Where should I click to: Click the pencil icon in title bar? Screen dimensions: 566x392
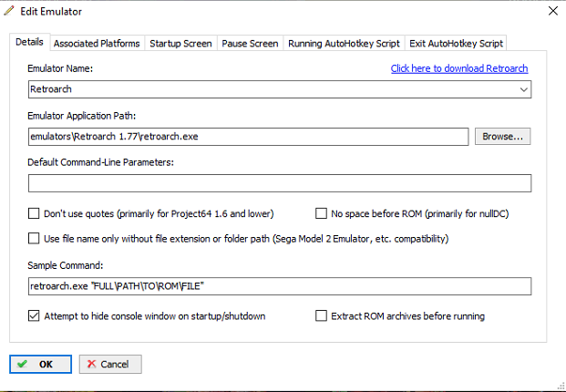9,11
